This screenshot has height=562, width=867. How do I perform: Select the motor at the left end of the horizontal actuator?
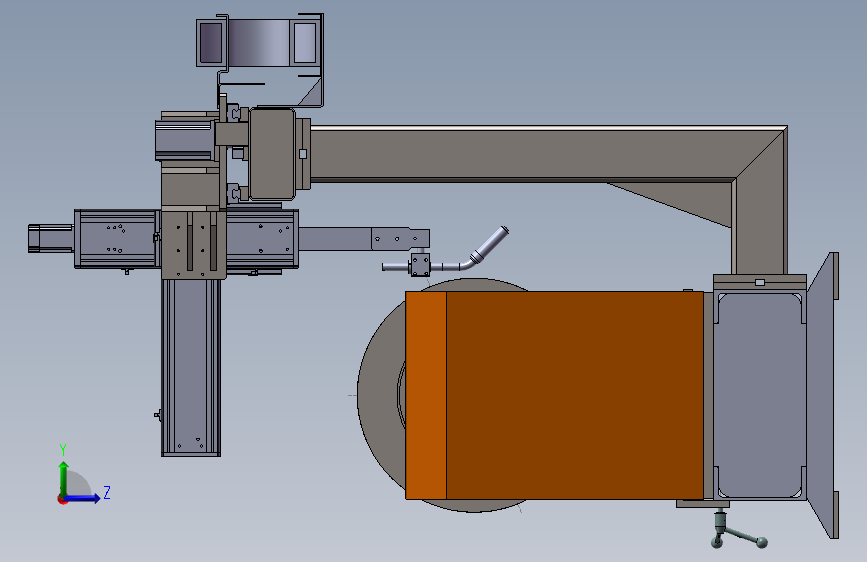[x=51, y=238]
